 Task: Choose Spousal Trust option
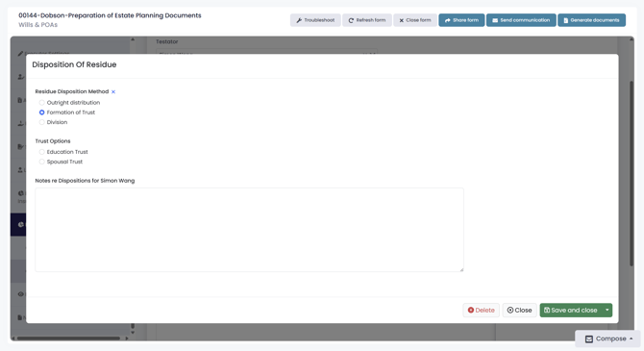click(x=41, y=162)
